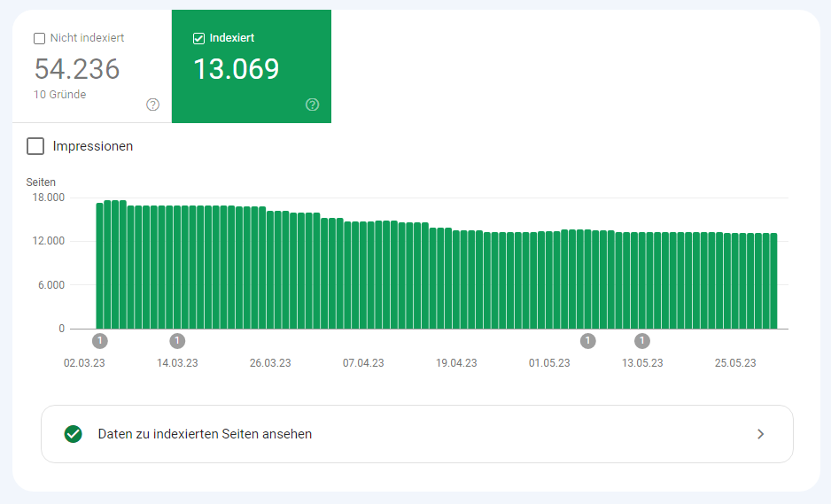
Task: Click the last green bar in chart
Action: coord(773,281)
